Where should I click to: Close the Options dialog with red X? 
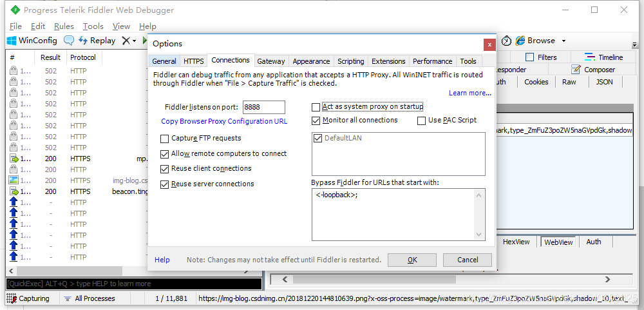click(x=489, y=44)
